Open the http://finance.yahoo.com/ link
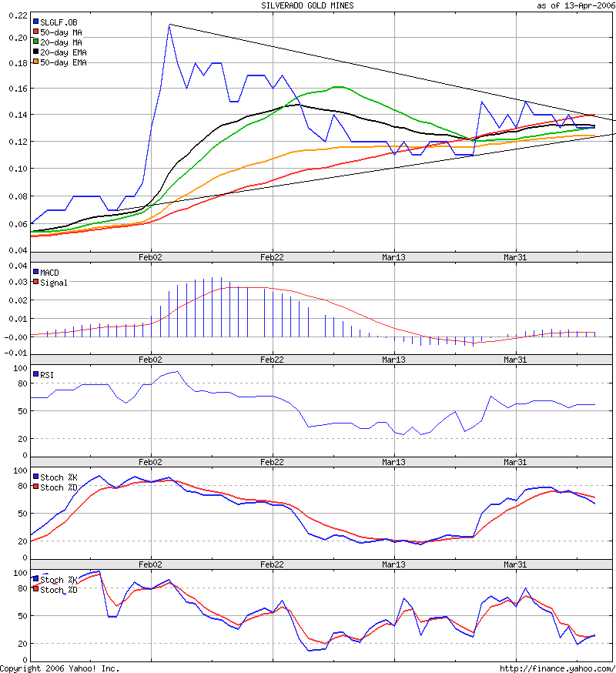The height and width of the screenshot is (673, 616). coord(557,668)
